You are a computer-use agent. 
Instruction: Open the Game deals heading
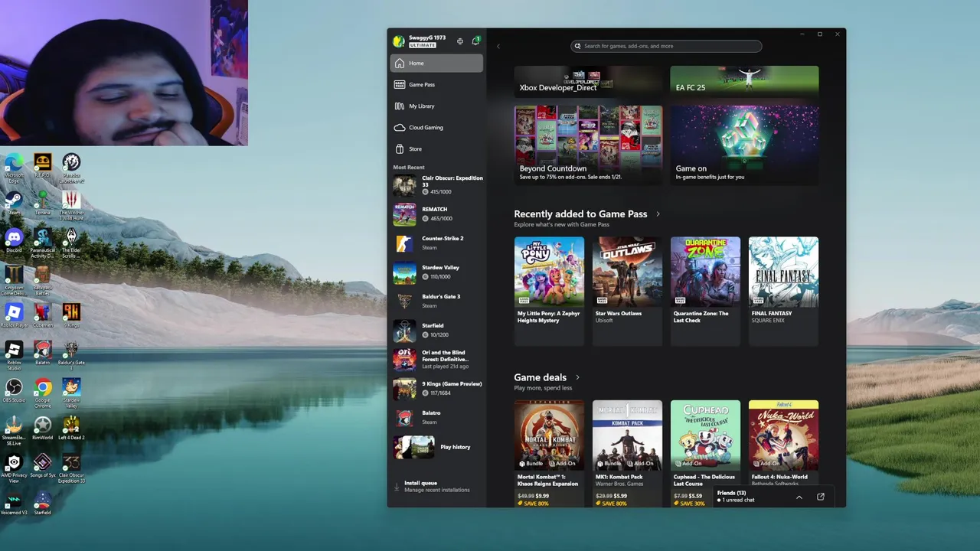pyautogui.click(x=541, y=377)
